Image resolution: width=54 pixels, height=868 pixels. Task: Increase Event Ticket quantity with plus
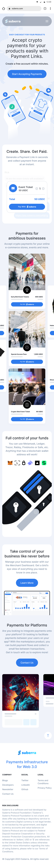[x=43, y=189]
